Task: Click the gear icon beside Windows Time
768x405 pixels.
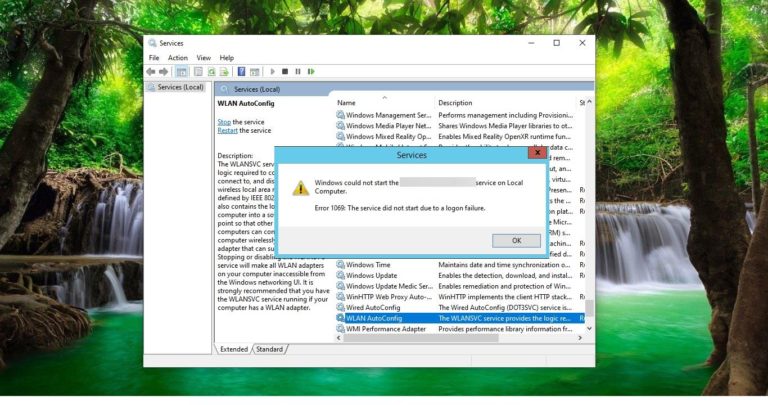Action: pyautogui.click(x=340, y=264)
